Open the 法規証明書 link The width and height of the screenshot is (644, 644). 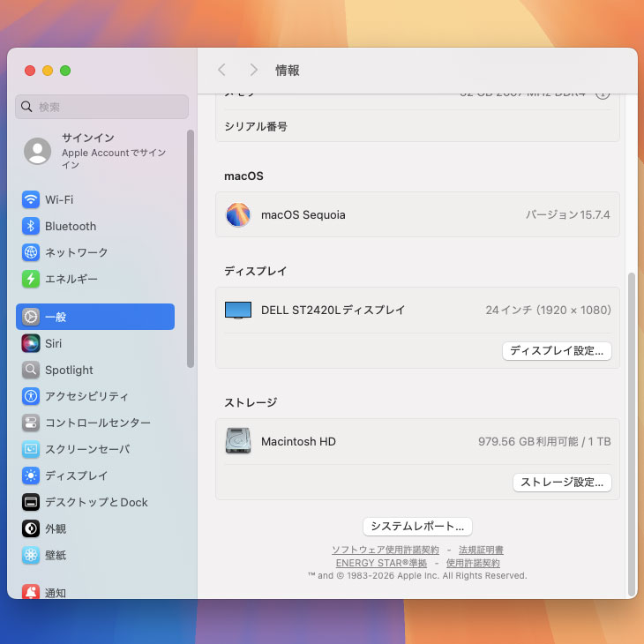pyautogui.click(x=481, y=550)
